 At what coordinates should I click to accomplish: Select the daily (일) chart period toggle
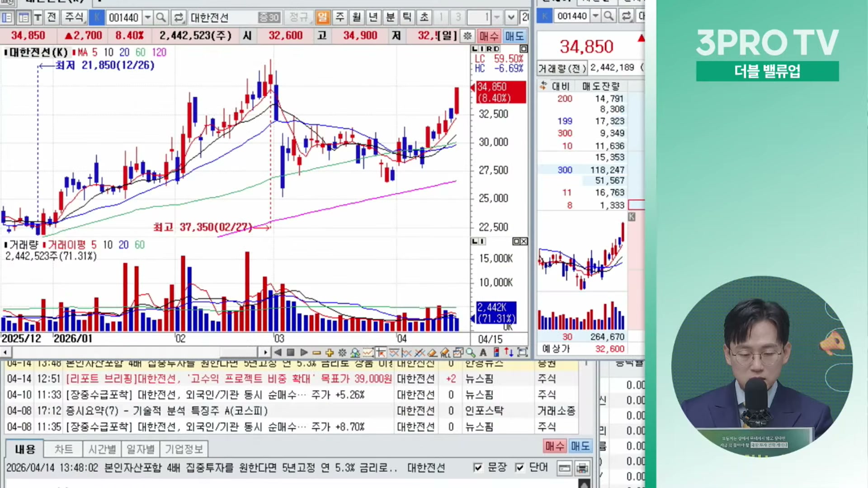[322, 18]
